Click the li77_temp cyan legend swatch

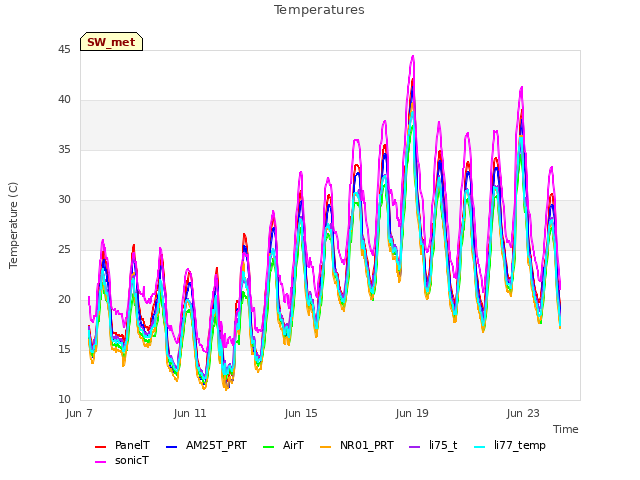point(480,447)
